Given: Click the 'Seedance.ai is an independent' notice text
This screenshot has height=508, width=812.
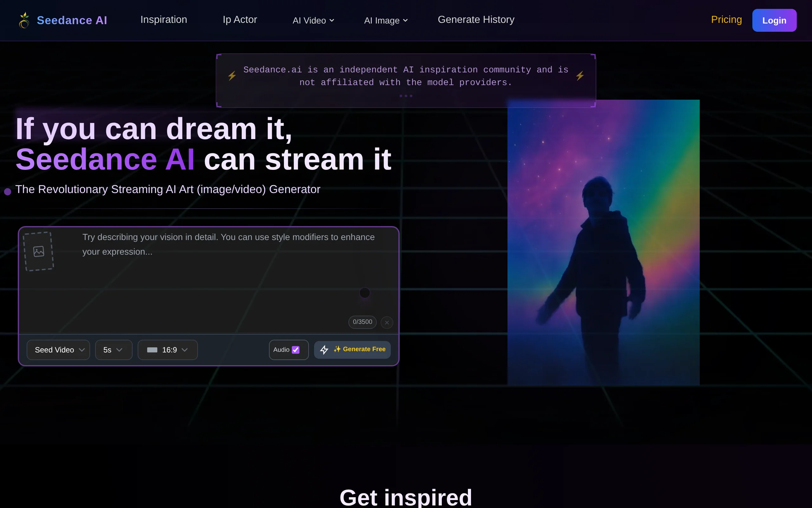Looking at the screenshot, I should 406,76.
